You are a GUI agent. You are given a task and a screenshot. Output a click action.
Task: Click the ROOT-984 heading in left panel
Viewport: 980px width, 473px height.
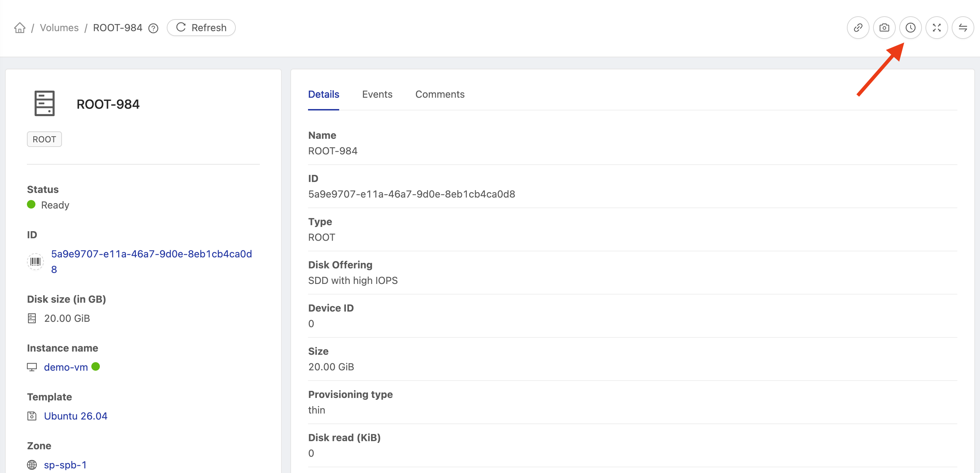point(108,104)
